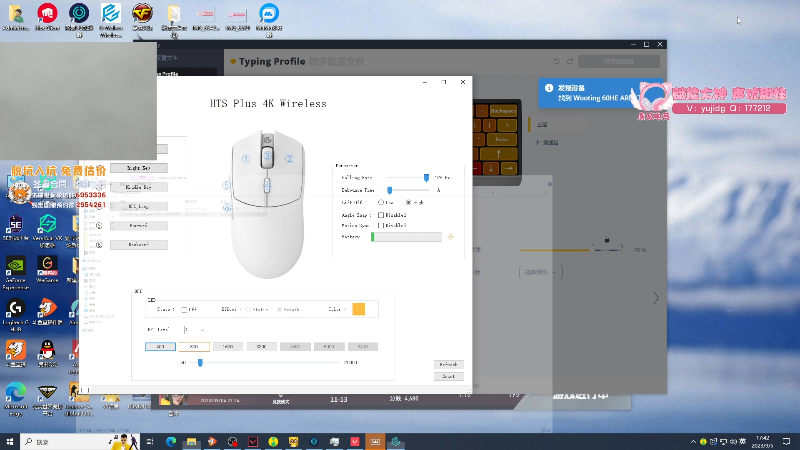Image resolution: width=800 pixels, height=450 pixels.
Task: Select the 3200 DPI preset
Action: pyautogui.click(x=261, y=346)
